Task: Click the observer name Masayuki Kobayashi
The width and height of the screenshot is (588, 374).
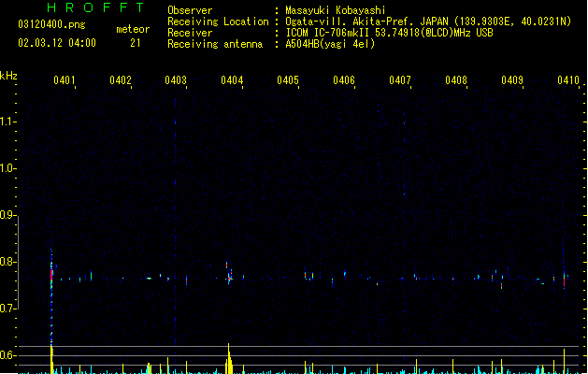Action: [336, 10]
